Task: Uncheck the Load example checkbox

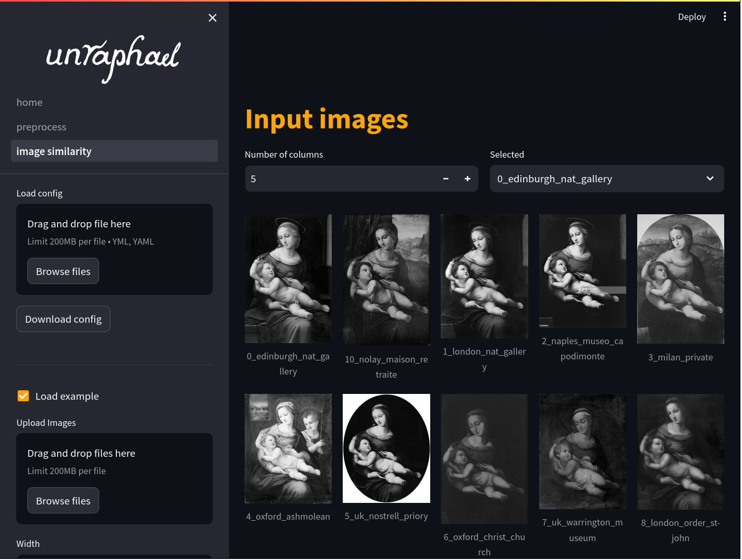Action: click(x=23, y=397)
